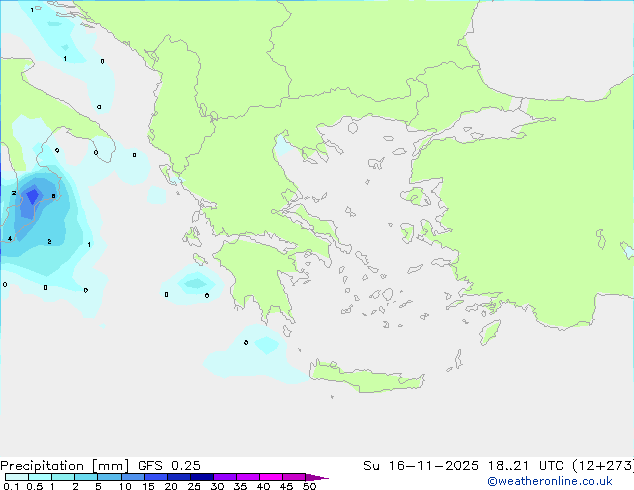
Task: Click the legend label '50'
Action: tap(309, 486)
